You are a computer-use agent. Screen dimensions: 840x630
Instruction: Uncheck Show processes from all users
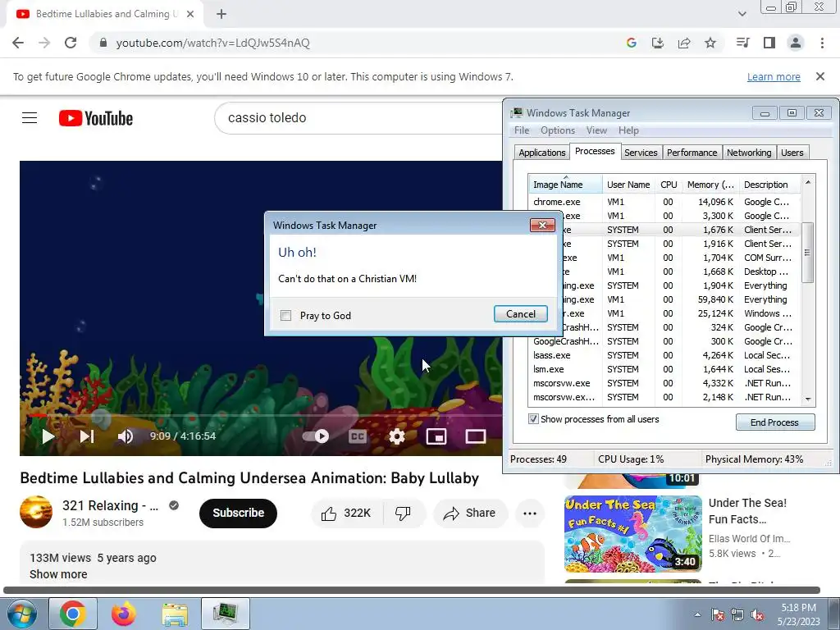point(533,419)
